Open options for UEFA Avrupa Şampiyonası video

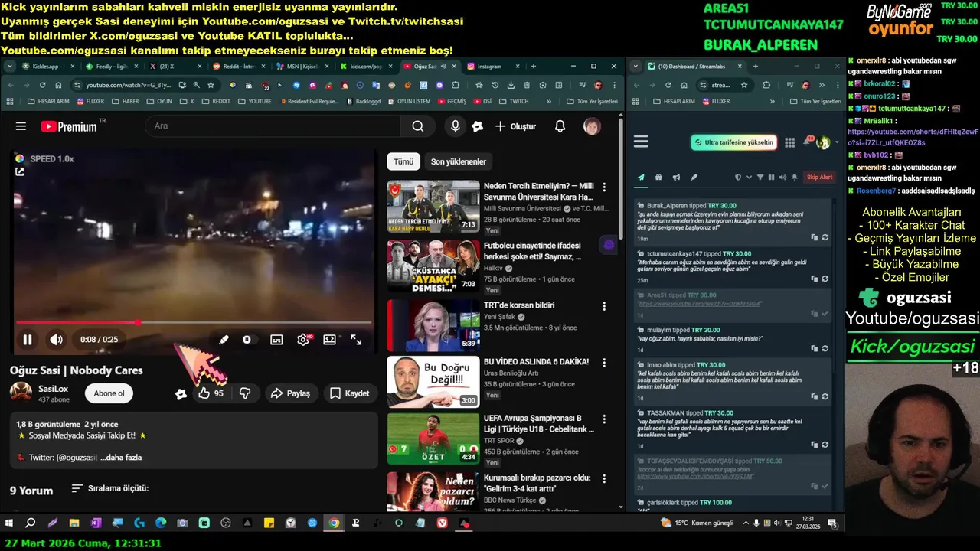coord(604,419)
